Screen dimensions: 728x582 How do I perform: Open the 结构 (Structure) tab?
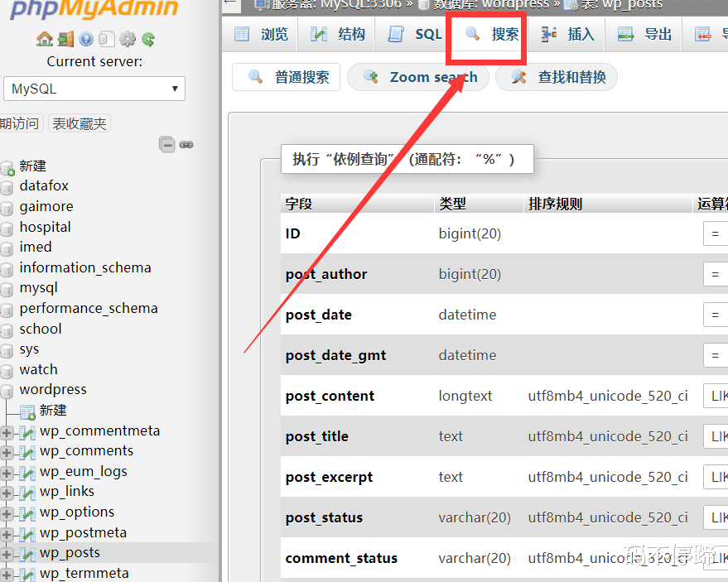pos(338,34)
